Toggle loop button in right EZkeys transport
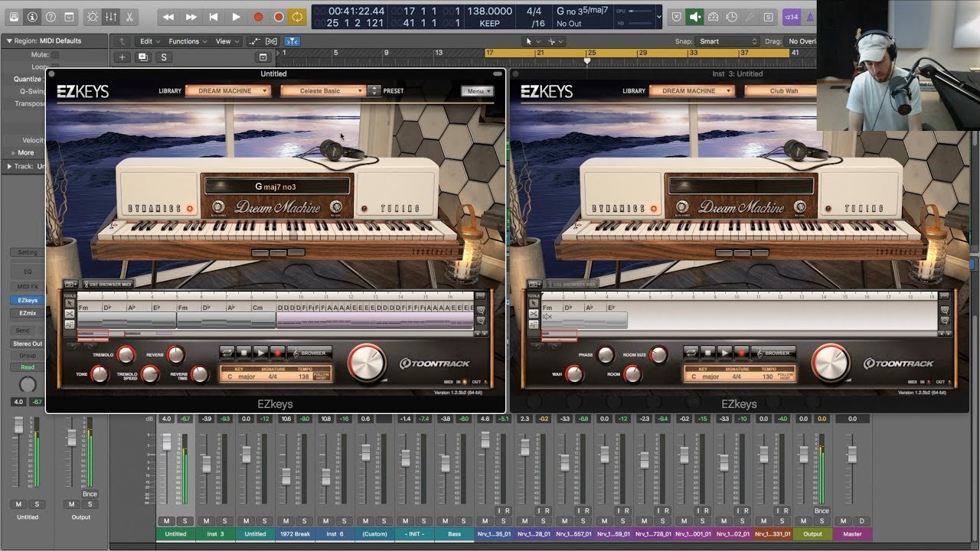Viewport: 980px width, 551px height. coord(690,353)
